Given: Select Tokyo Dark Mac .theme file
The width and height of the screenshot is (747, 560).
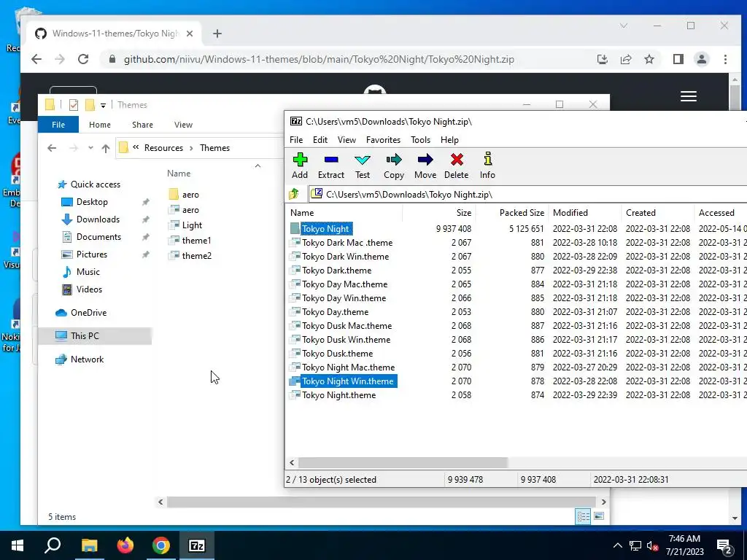Looking at the screenshot, I should tap(347, 242).
